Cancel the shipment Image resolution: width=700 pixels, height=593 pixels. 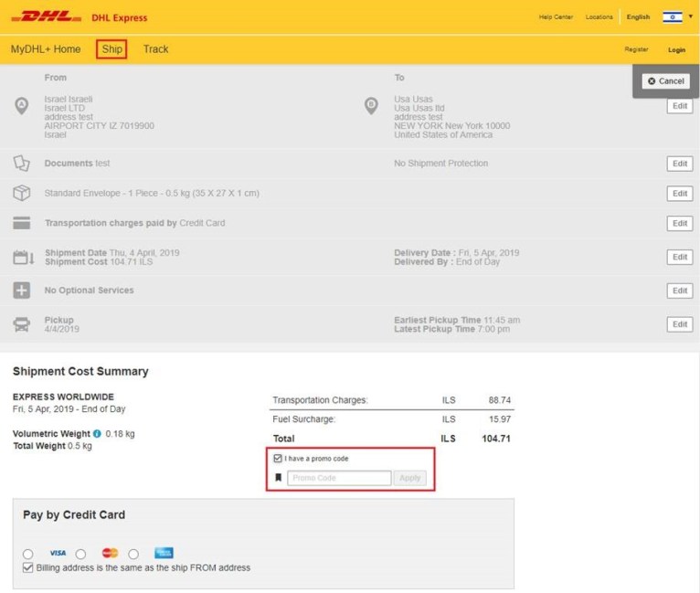(x=666, y=80)
